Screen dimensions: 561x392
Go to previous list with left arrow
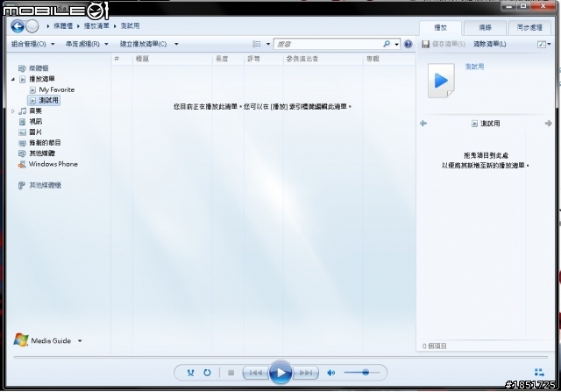423,124
